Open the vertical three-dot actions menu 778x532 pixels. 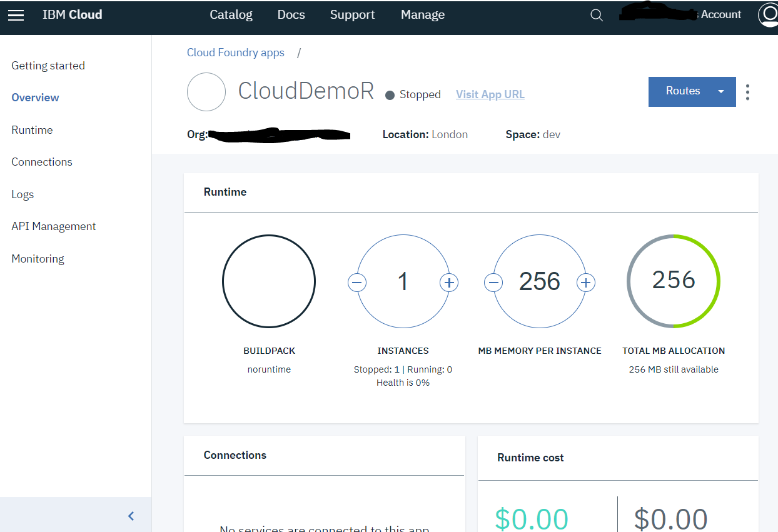748,92
